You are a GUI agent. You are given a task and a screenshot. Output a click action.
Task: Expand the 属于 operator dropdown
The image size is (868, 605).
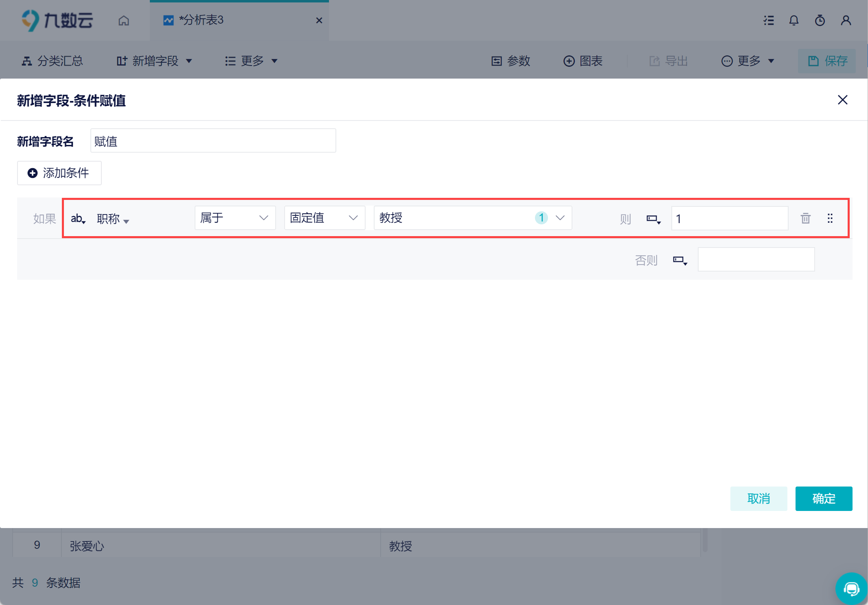pyautogui.click(x=235, y=218)
